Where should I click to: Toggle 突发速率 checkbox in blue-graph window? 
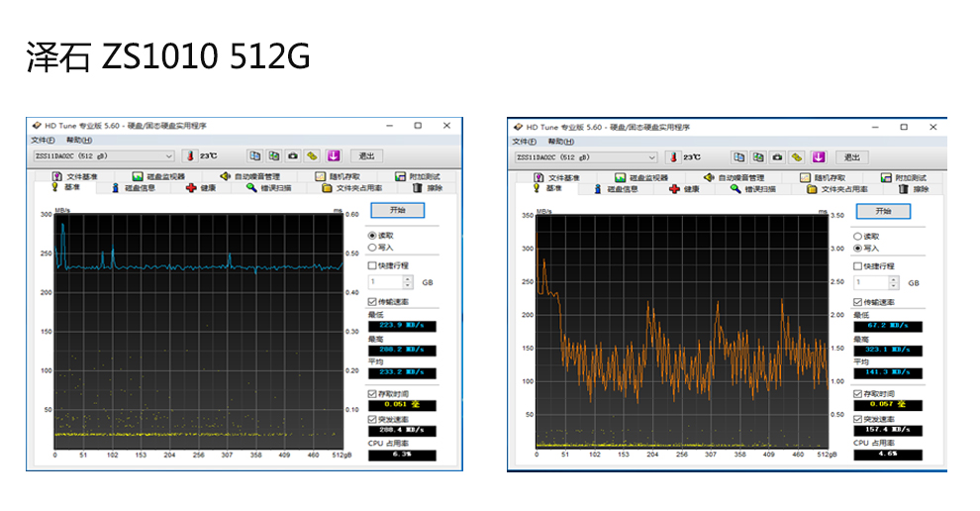[x=372, y=420]
